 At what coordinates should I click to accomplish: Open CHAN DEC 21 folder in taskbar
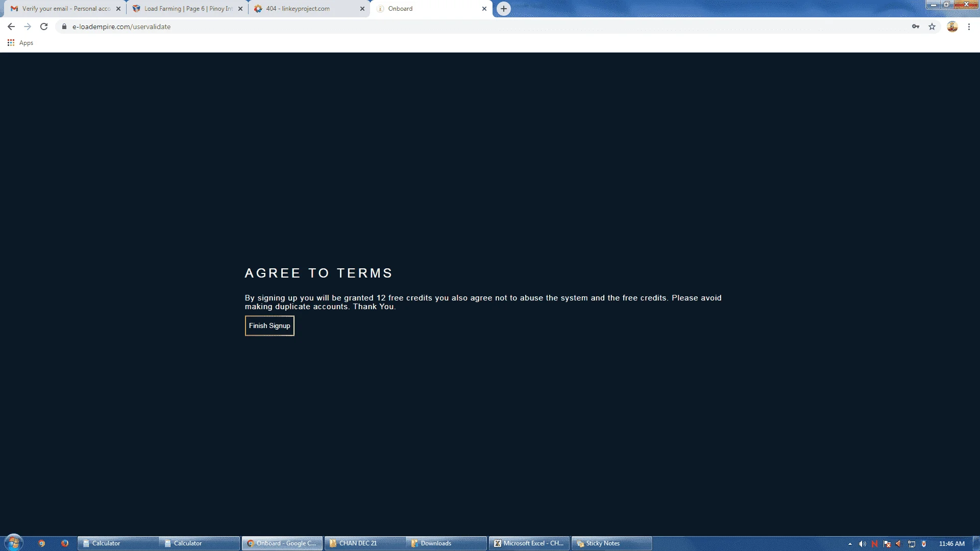pyautogui.click(x=365, y=543)
